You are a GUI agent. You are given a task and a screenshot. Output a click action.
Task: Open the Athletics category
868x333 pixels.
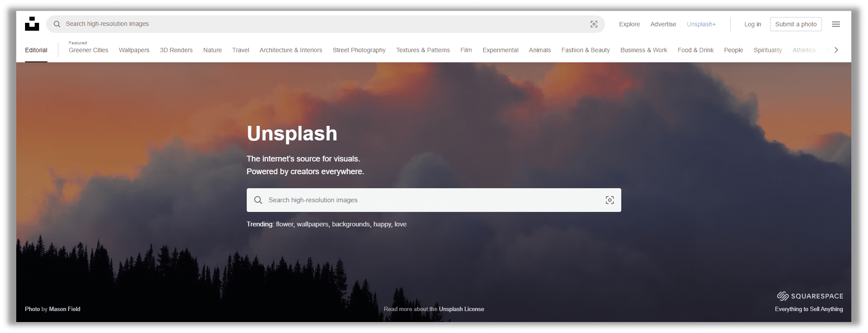click(804, 50)
